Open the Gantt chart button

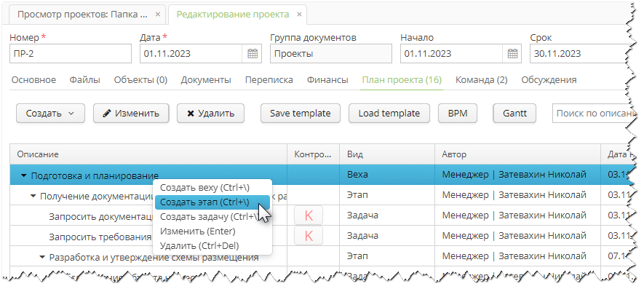(x=514, y=113)
